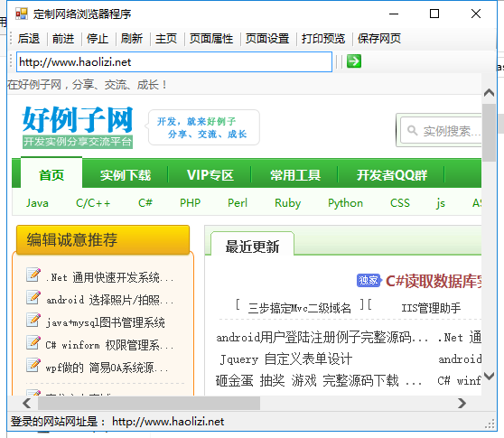Click the pencil icon beside android 选择照片/拍照

(33, 298)
